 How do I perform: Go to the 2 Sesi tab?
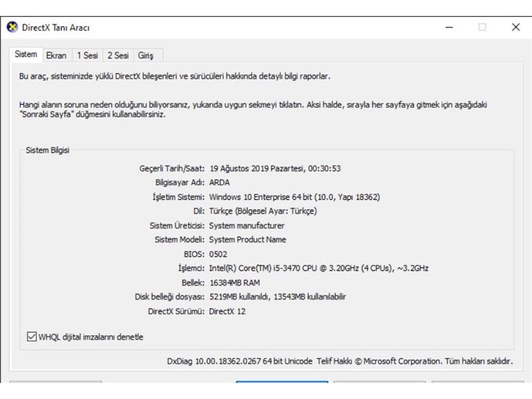[118, 55]
